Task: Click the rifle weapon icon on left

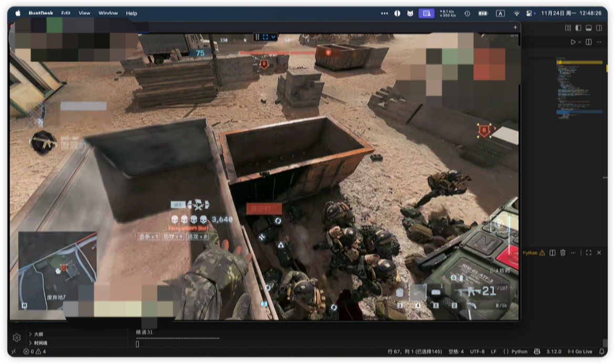Action: tap(43, 142)
